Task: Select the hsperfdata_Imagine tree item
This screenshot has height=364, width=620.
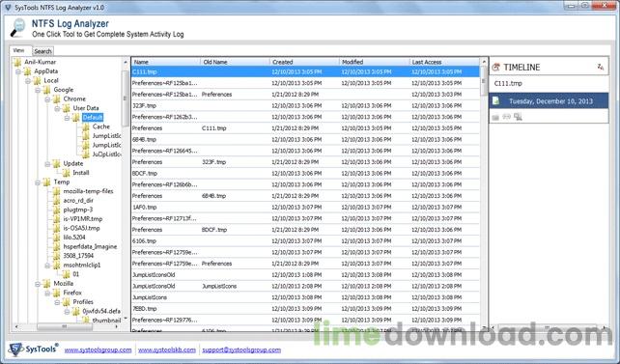Action: click(x=90, y=246)
